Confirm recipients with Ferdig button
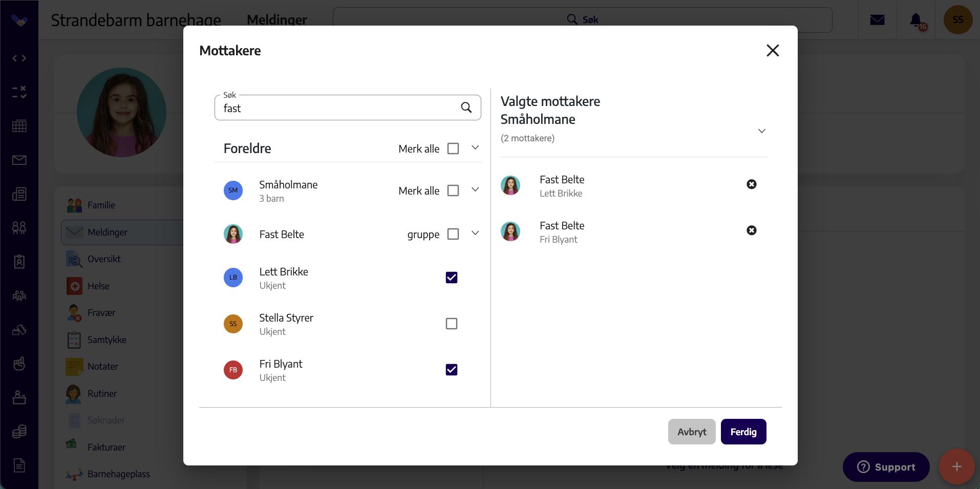This screenshot has width=980, height=489. 743,432
